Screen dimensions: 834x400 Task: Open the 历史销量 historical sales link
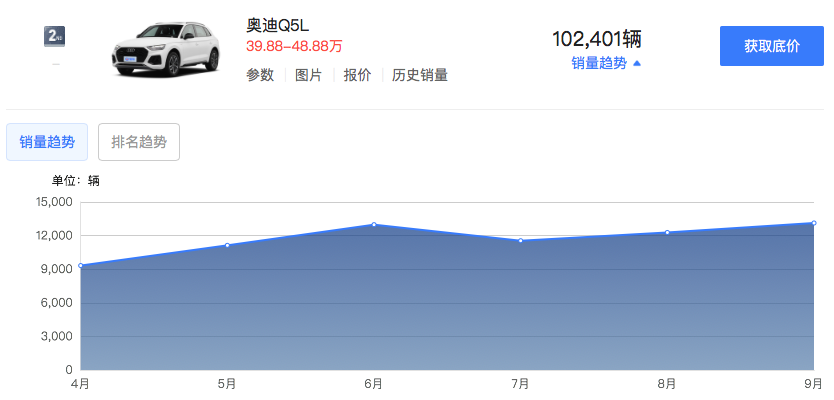coord(419,75)
